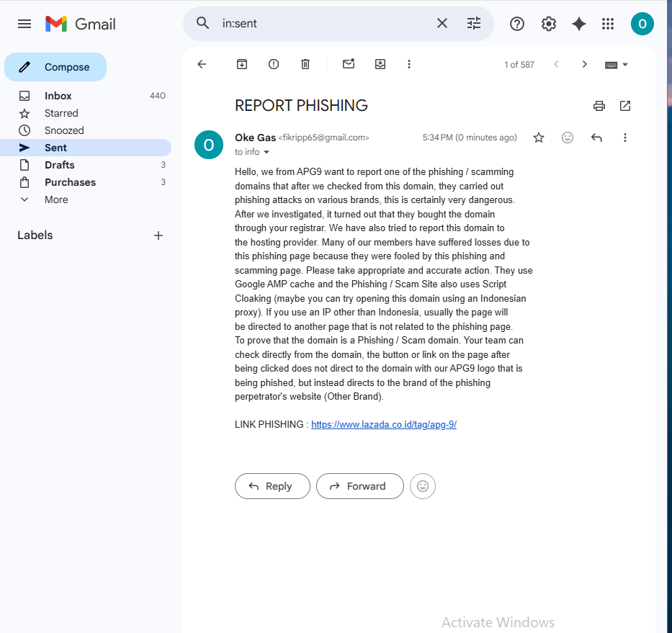Create a new label with plus icon
672x633 pixels.
(x=158, y=235)
